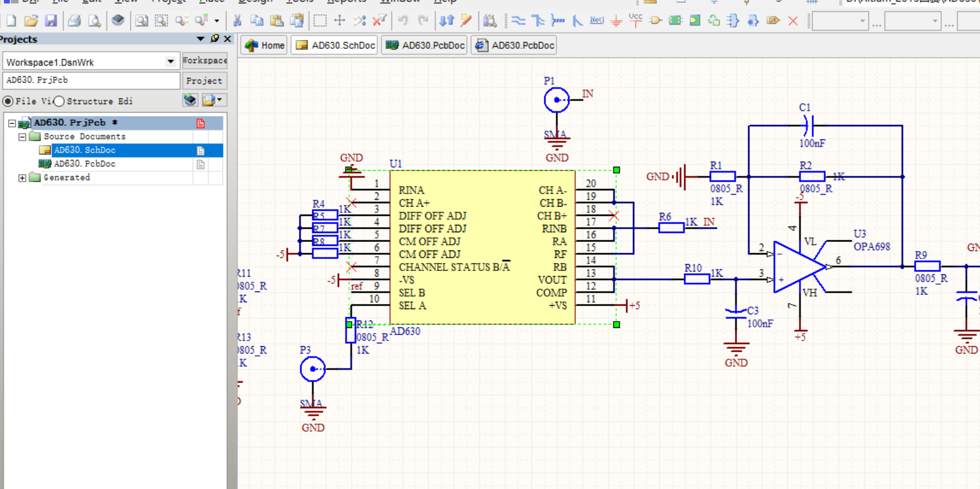Open the zoom tool dropdown arrow
Screen dimensions: 980x489
point(217,21)
